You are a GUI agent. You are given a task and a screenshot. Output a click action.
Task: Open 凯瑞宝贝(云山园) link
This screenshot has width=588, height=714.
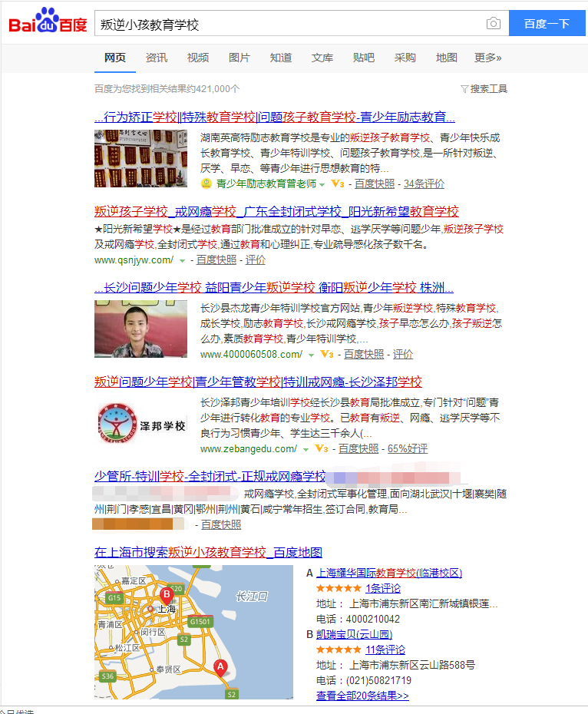click(x=355, y=634)
